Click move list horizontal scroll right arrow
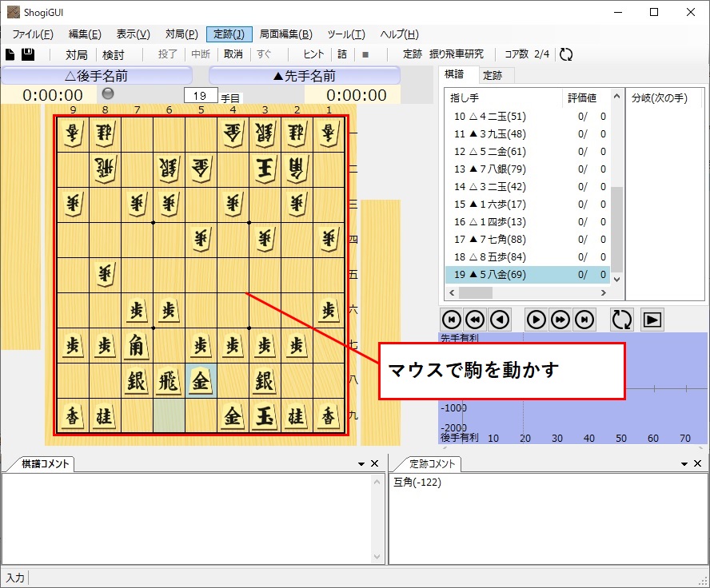This screenshot has height=588, width=710. [603, 293]
